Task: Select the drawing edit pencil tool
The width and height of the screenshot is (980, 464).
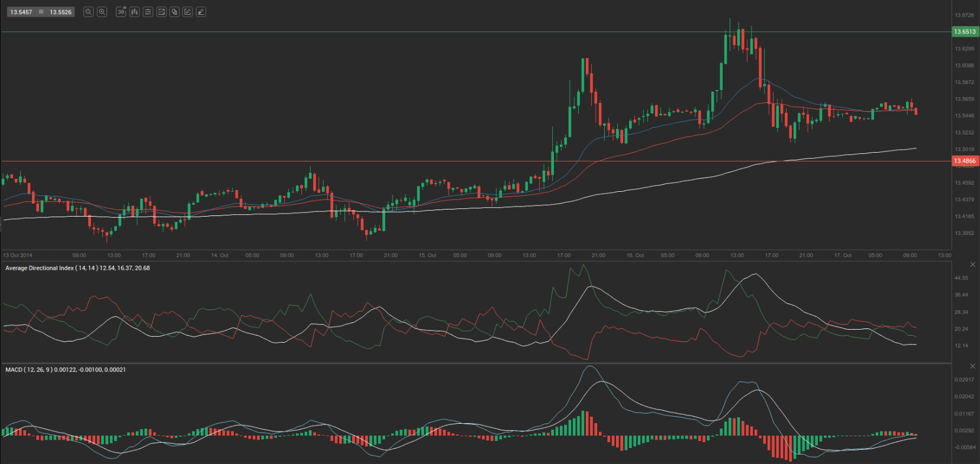Action: [188, 12]
